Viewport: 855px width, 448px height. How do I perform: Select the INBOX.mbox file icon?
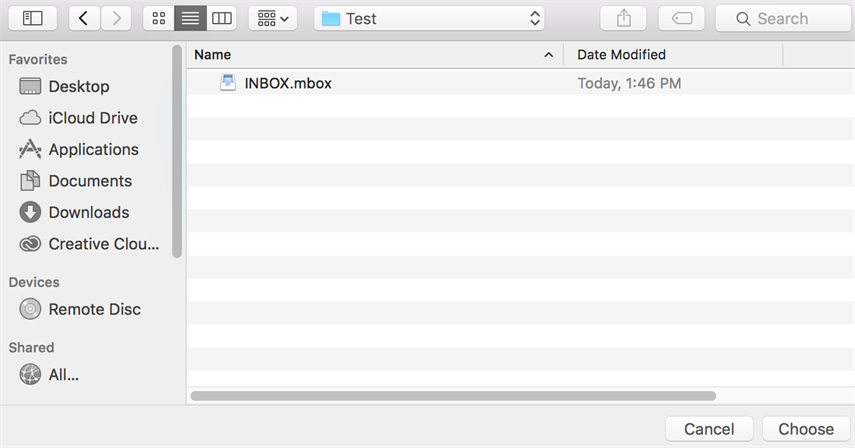[228, 83]
